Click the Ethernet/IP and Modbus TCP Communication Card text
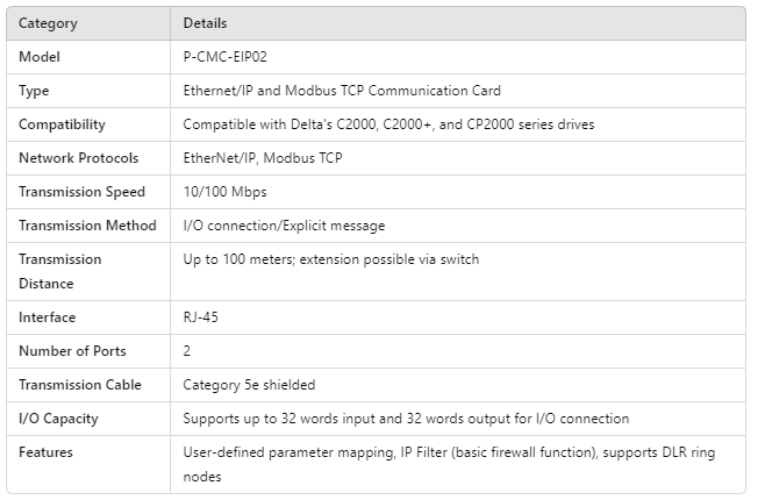This screenshot has height=500, width=758. click(341, 90)
